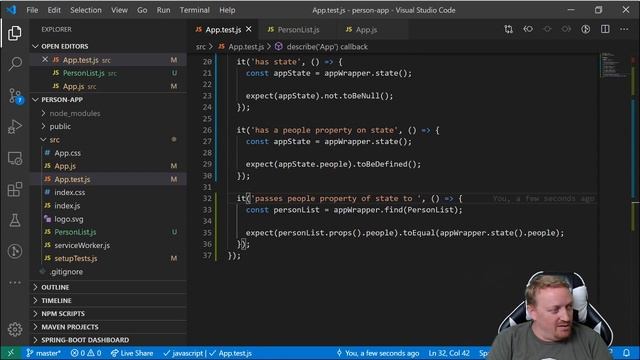This screenshot has height=360, width=640.
Task: Open the Run menu
Action: (163, 10)
